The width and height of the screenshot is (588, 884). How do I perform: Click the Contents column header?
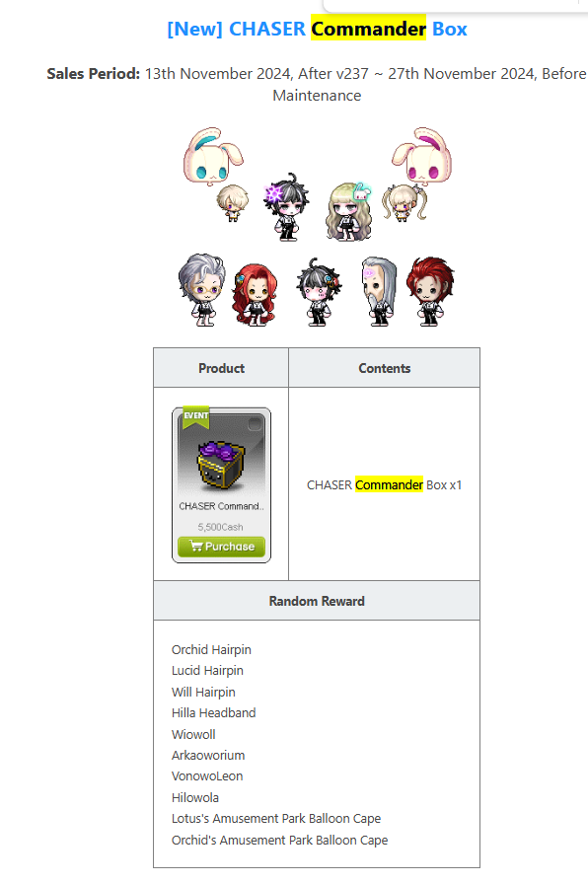385,368
